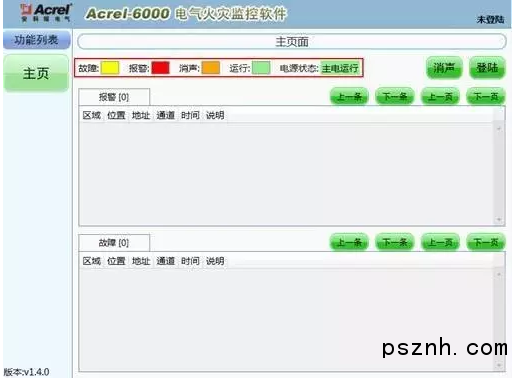The height and width of the screenshot is (386, 516).
Task: Click the Acrel logo in the header
Action: (46, 13)
